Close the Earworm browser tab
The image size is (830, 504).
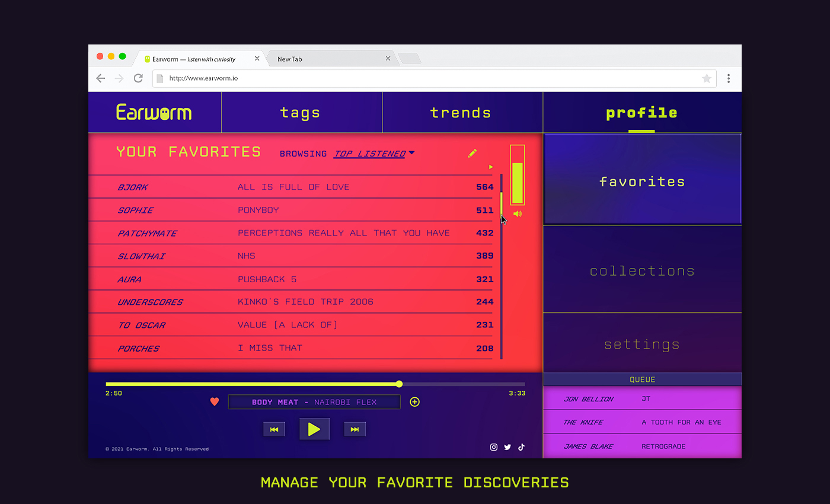coord(257,59)
